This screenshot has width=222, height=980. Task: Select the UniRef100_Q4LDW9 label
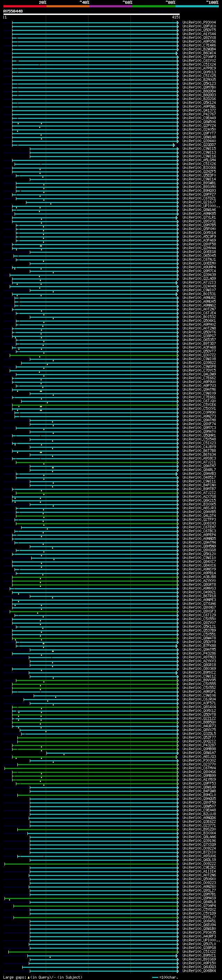tap(199, 374)
